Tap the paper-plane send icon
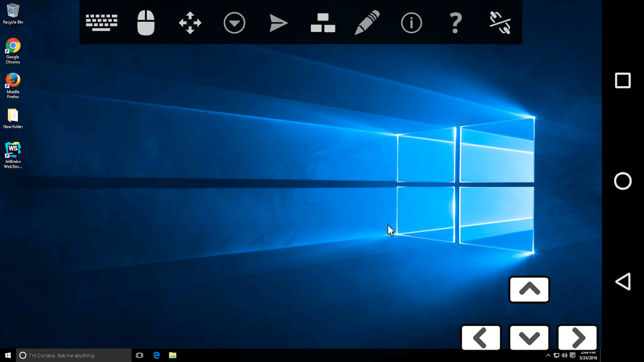 [x=279, y=23]
